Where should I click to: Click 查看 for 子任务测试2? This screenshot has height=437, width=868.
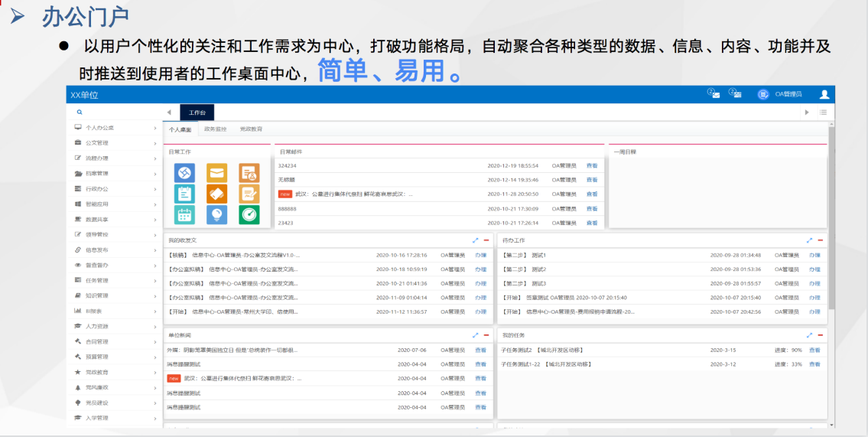click(x=814, y=350)
